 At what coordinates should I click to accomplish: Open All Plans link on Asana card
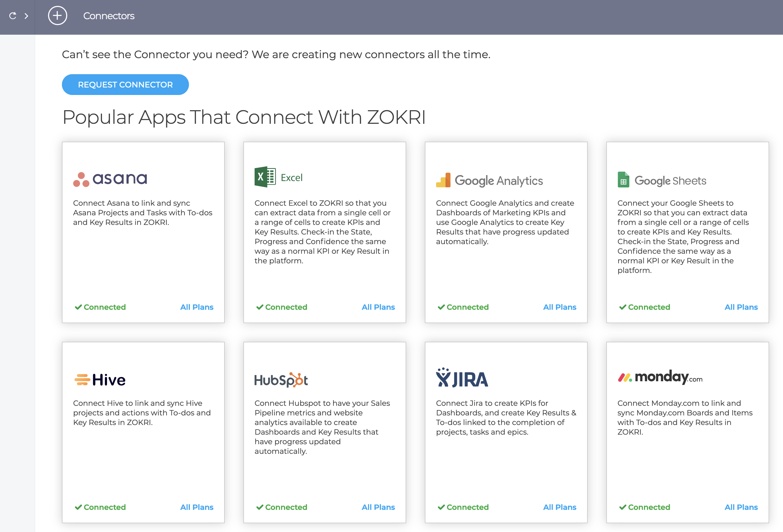(x=197, y=307)
